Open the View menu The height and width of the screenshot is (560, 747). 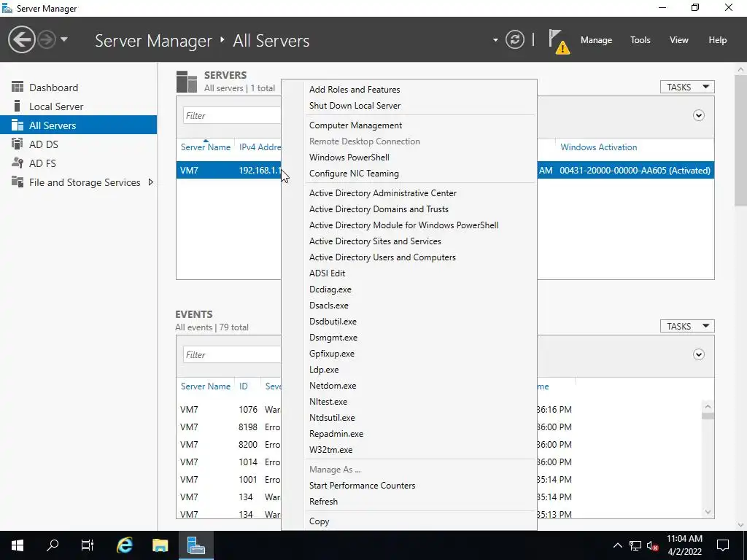click(678, 40)
